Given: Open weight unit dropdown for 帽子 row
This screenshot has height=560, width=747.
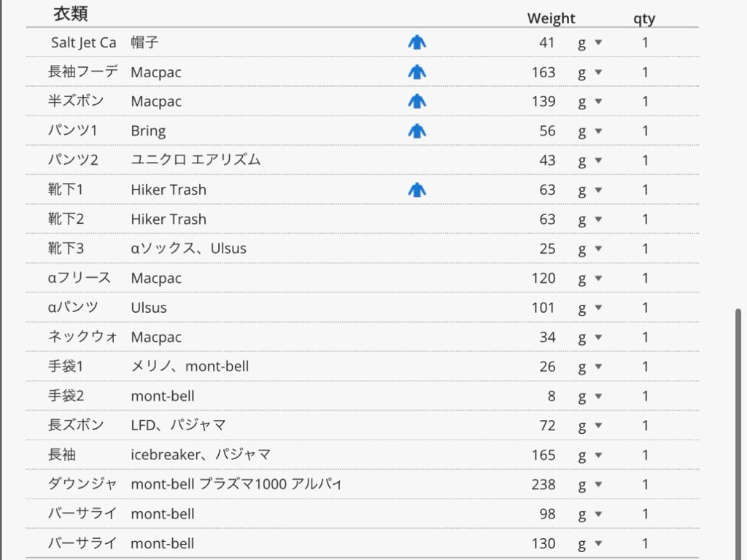Looking at the screenshot, I should click(x=589, y=43).
